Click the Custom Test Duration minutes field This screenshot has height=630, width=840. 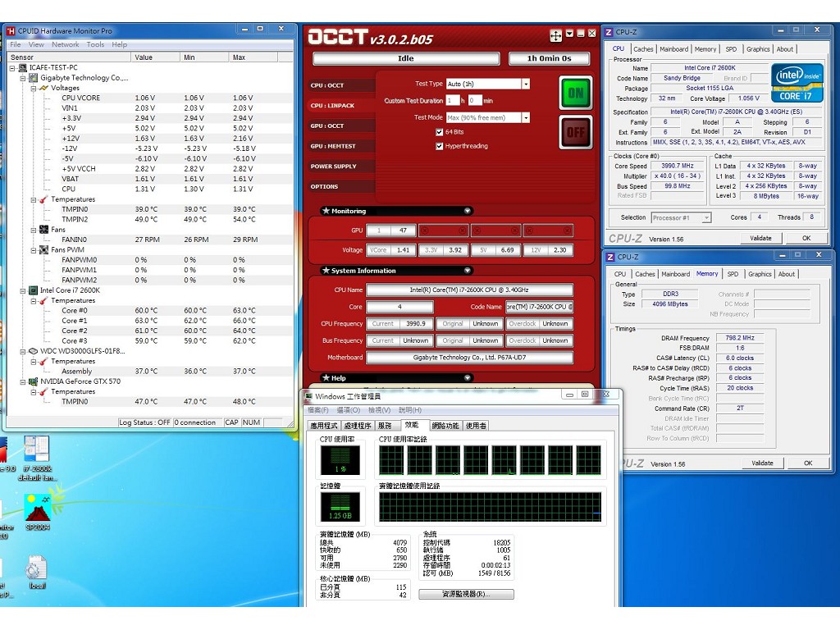click(475, 100)
